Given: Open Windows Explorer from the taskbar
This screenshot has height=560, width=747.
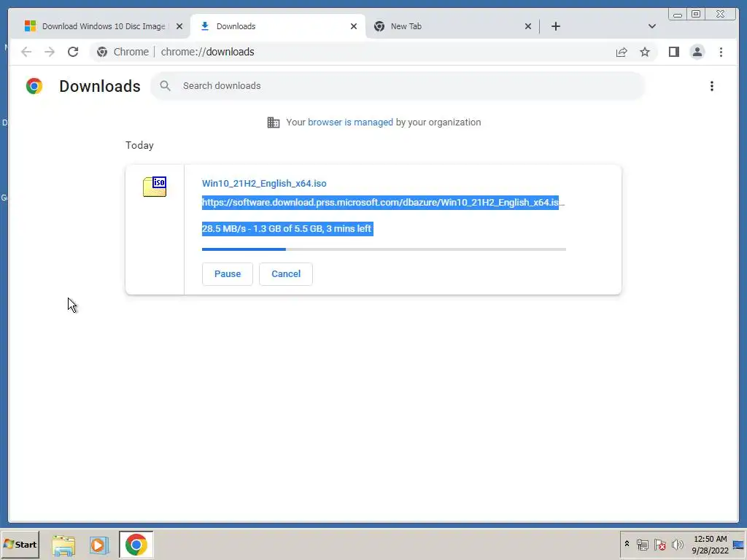Looking at the screenshot, I should click(63, 545).
